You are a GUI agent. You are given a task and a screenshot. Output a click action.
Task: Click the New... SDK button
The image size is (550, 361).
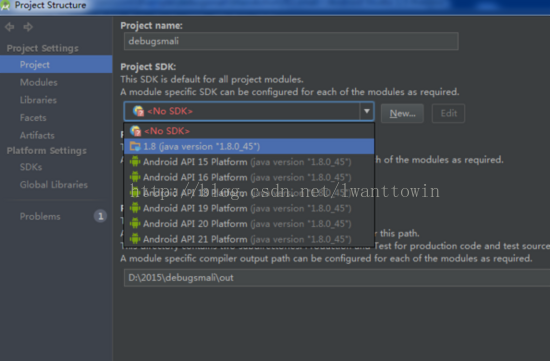pyautogui.click(x=402, y=113)
